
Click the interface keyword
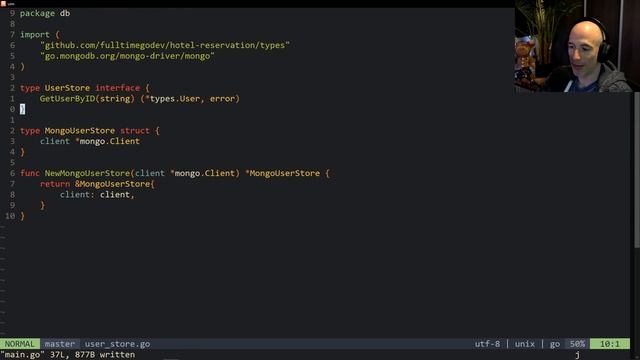click(118, 88)
